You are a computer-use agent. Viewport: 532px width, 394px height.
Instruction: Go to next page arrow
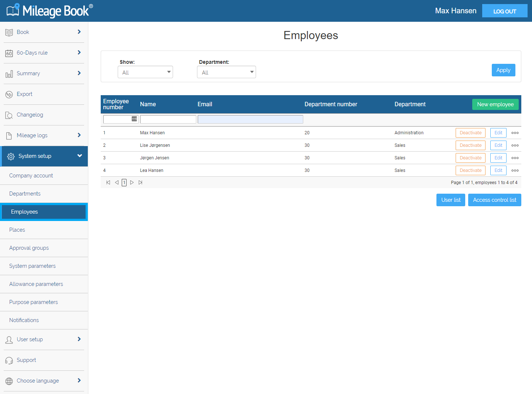pos(132,182)
